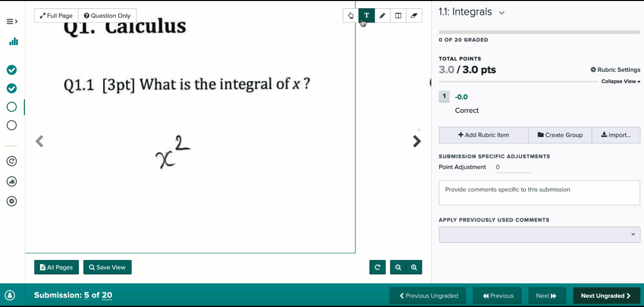The image size is (644, 307).
Task: Go to Next submission
Action: pos(547,296)
